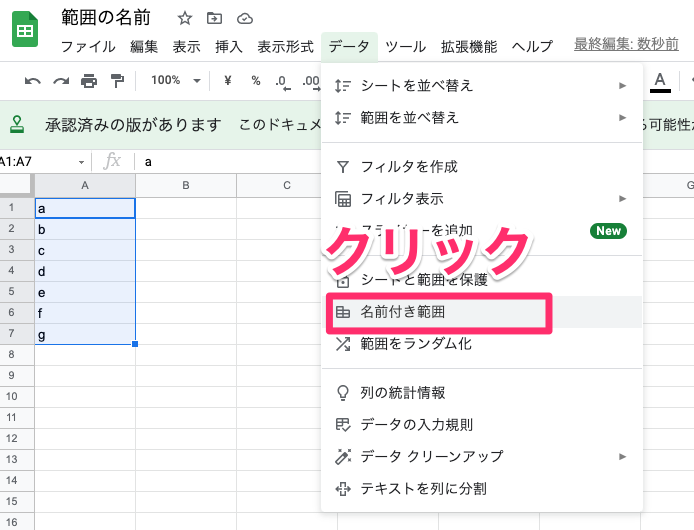Viewport: 694px width, 530px height.
Task: Click the print icon
Action: tap(89, 81)
